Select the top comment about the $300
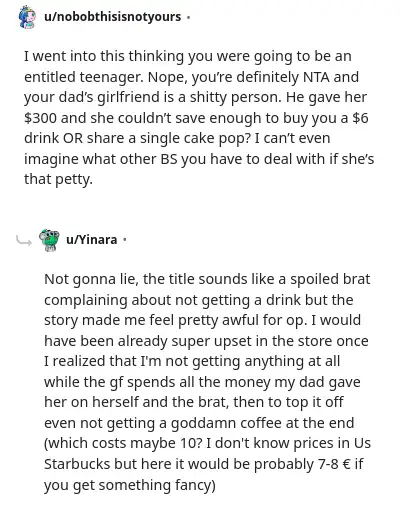This screenshot has height=520, width=400. (x=199, y=117)
